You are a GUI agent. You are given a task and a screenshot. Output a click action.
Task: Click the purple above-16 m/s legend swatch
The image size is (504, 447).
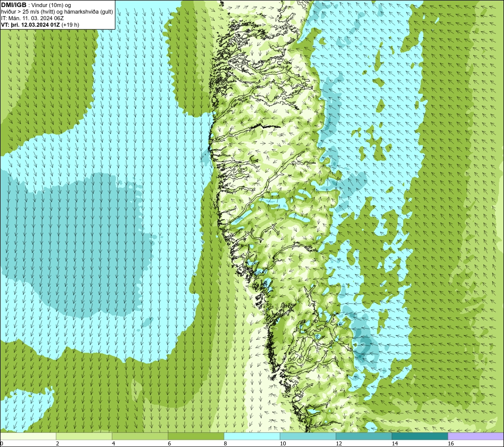point(476,436)
